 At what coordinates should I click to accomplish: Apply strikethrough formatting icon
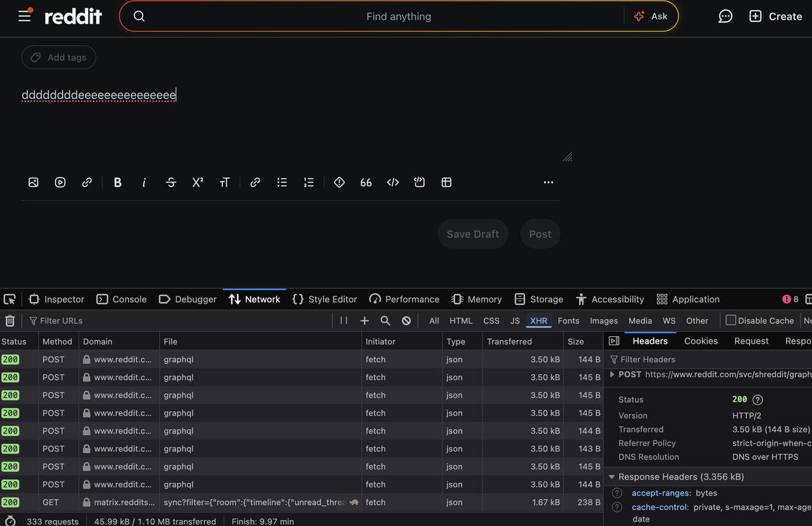click(x=171, y=182)
